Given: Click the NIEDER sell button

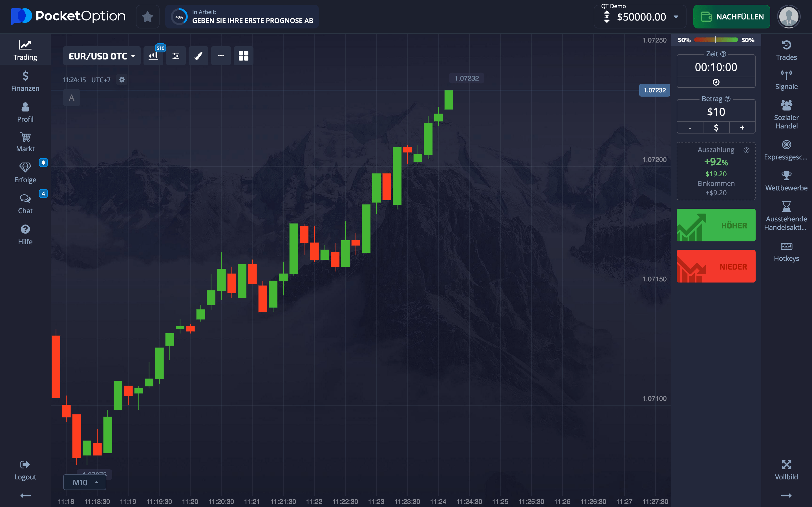Looking at the screenshot, I should coord(716,266).
